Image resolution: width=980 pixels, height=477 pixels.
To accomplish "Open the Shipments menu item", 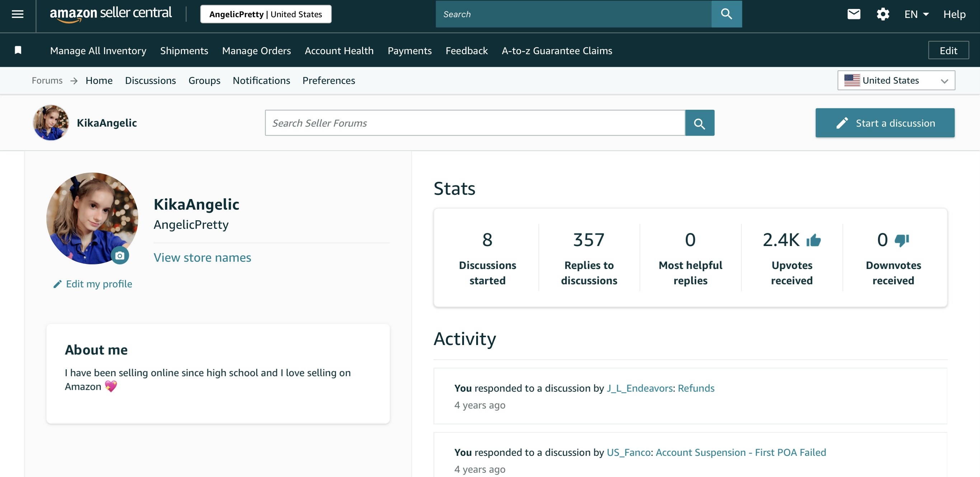I will click(184, 51).
